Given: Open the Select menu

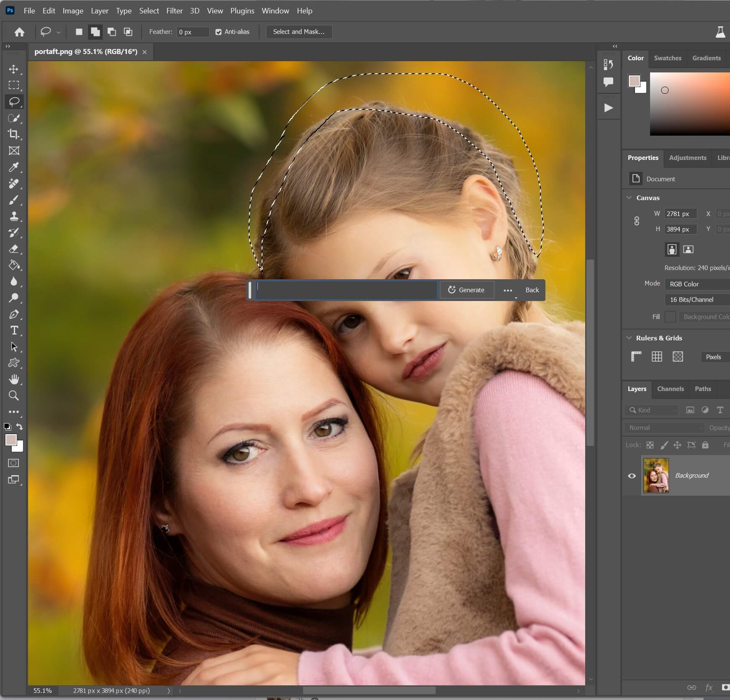Looking at the screenshot, I should (x=149, y=10).
